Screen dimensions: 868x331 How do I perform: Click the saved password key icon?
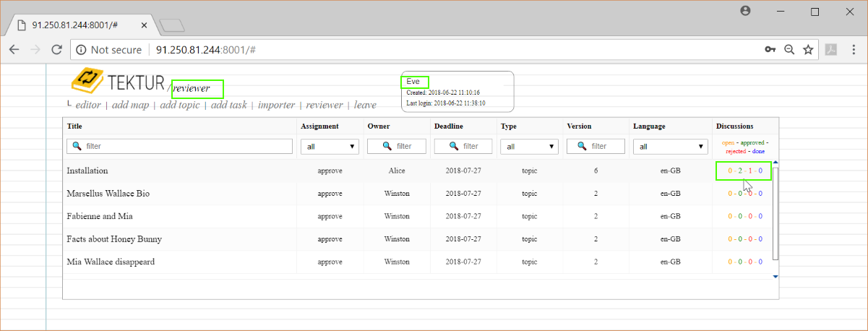[770, 50]
